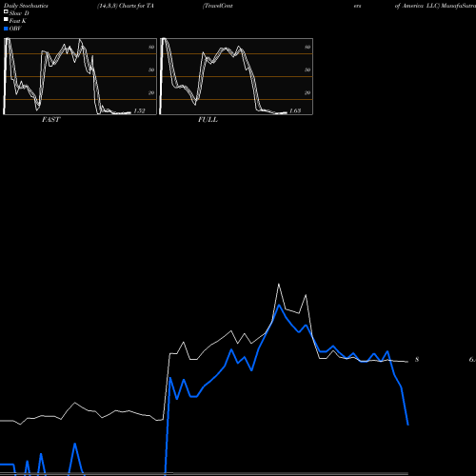Click the 'Daily Stochastics' title text
This screenshot has width=476, height=476.
pyautogui.click(x=26, y=6)
